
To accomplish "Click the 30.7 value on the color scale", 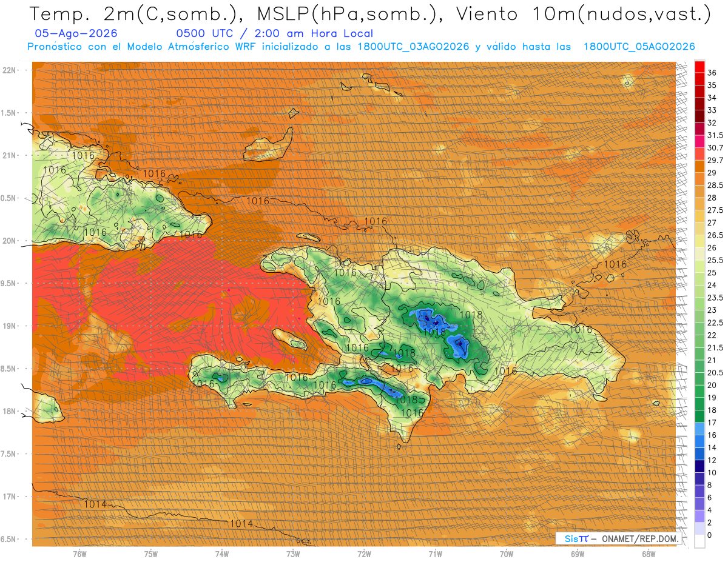I will 715,148.
